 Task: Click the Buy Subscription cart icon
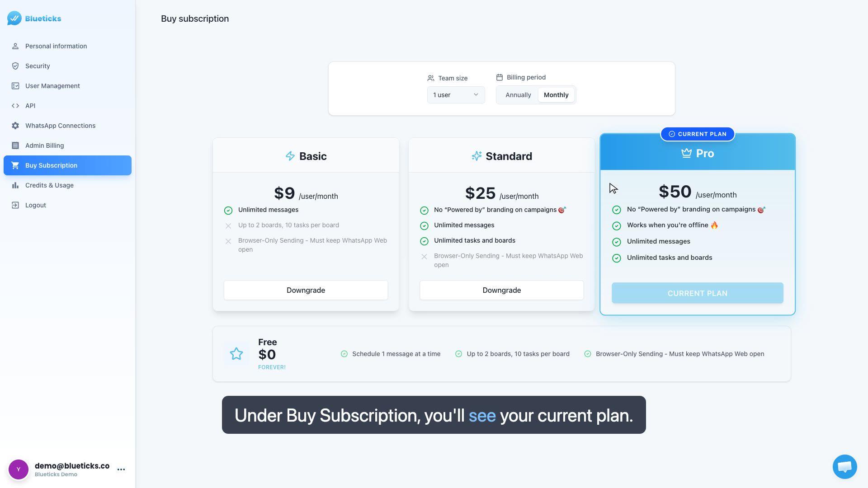(15, 165)
